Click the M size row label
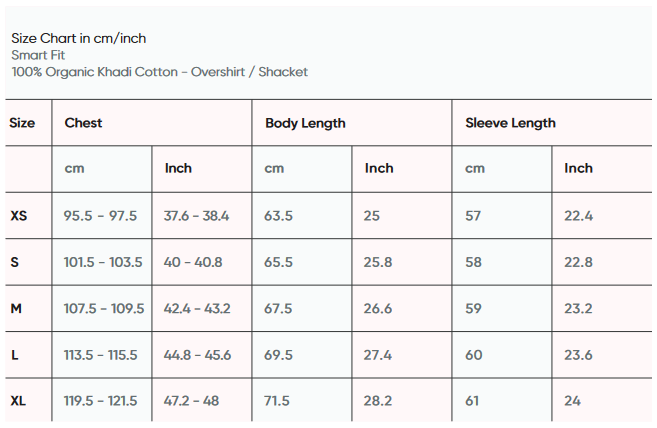Viewport: 657px width, 428px height. 16,309
